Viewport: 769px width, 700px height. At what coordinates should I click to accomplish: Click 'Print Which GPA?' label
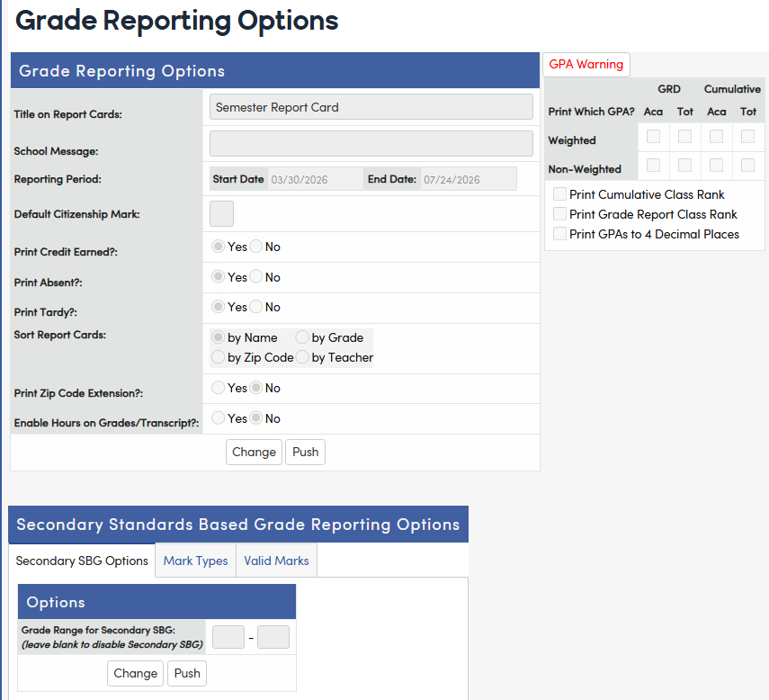click(592, 112)
